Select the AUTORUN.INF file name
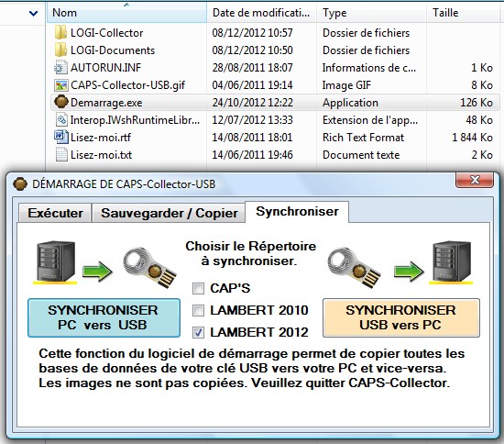The image size is (504, 444). (105, 68)
